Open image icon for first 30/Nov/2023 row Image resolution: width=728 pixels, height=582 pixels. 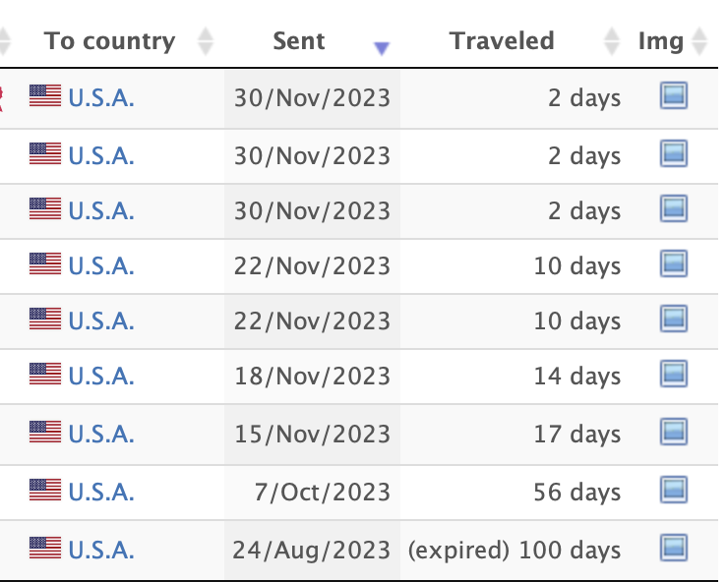click(674, 95)
